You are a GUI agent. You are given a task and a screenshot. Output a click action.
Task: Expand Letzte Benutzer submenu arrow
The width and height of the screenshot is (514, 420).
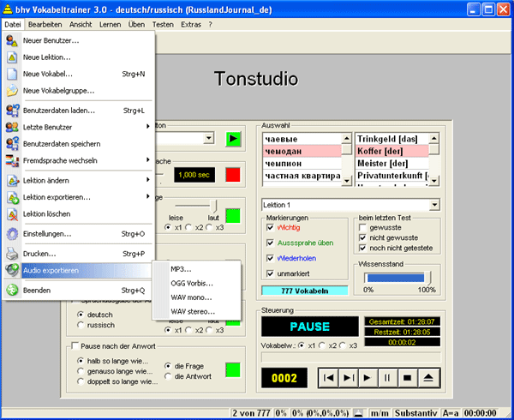tap(148, 127)
